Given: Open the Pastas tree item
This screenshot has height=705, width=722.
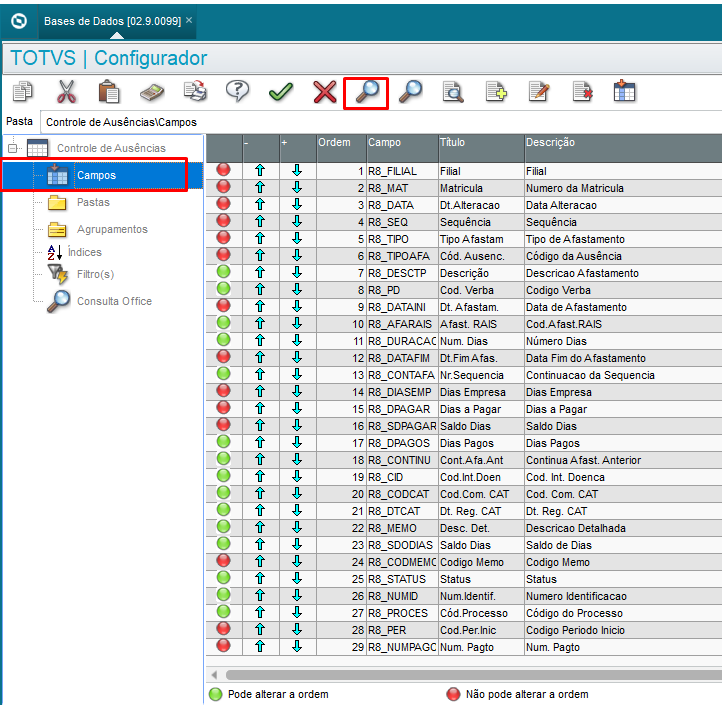Looking at the screenshot, I should [93, 203].
